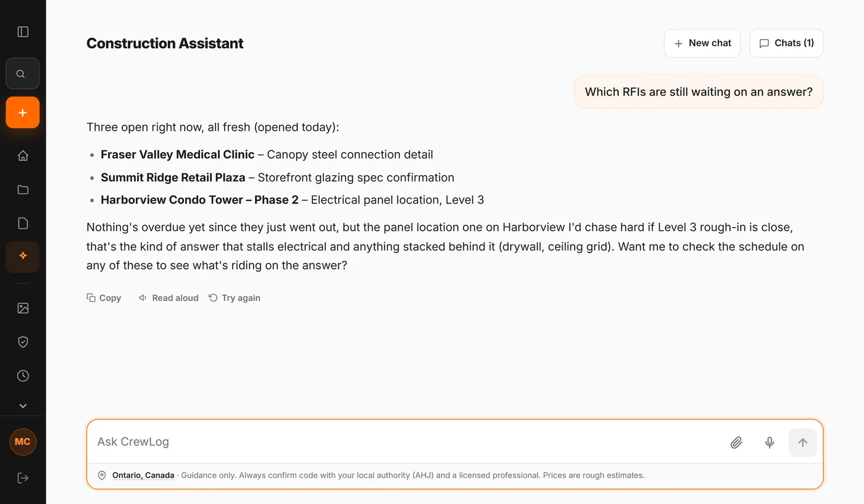Screen dimensions: 864x504
Task: Open the shield checkmark icon
Action: pyautogui.click(x=23, y=342)
